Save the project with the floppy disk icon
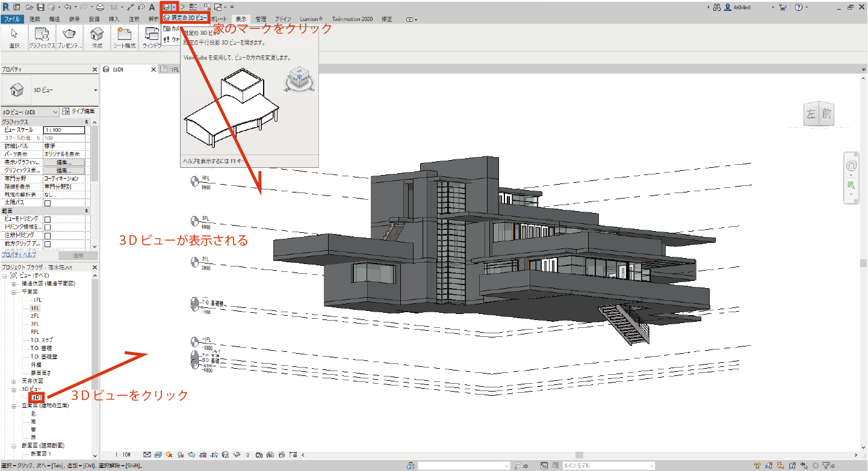 pos(40,7)
